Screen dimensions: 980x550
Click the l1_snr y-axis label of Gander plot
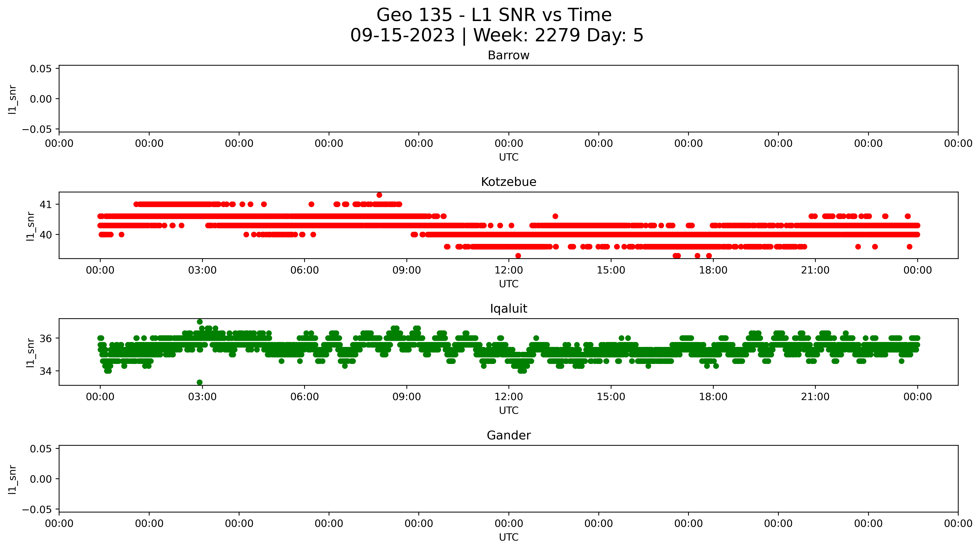pos(13,479)
